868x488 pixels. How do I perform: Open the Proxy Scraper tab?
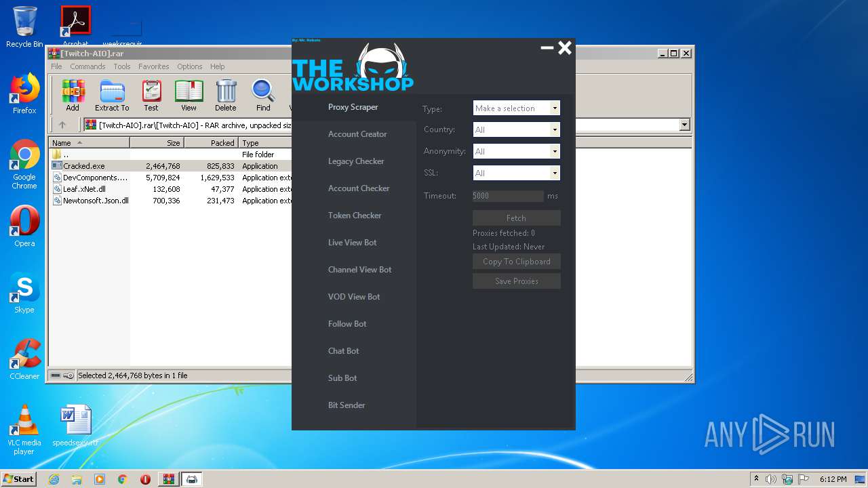pos(353,107)
